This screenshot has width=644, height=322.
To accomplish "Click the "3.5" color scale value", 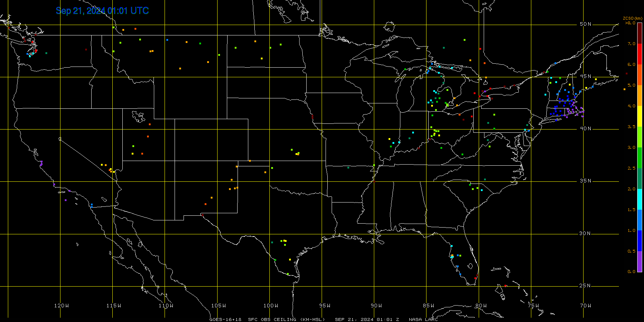I will [x=631, y=127].
